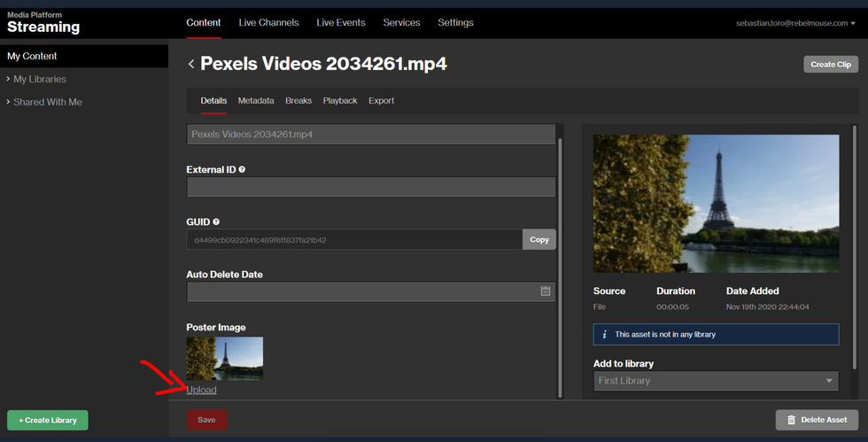Screen dimensions: 868x442
Task: Click the Delete Asset button
Action: click(817, 420)
